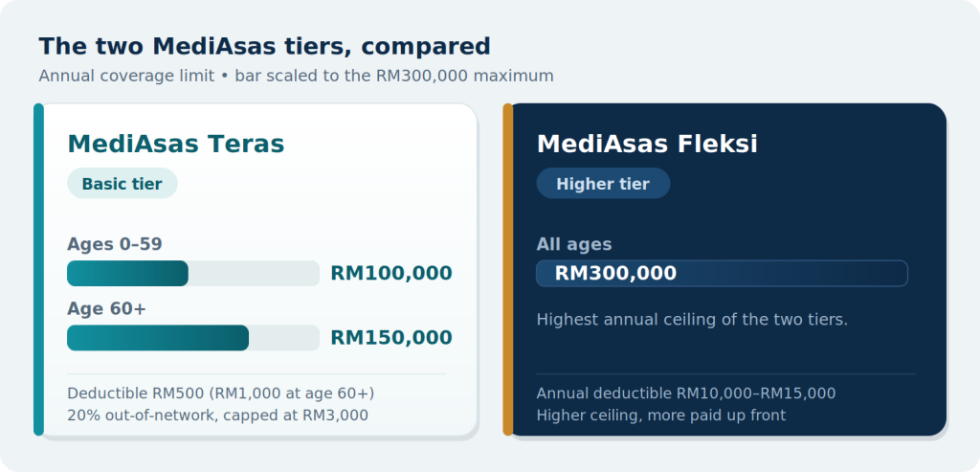Click the Ages 0–59 coverage bar
The height and width of the screenshot is (472, 980).
tap(193, 273)
